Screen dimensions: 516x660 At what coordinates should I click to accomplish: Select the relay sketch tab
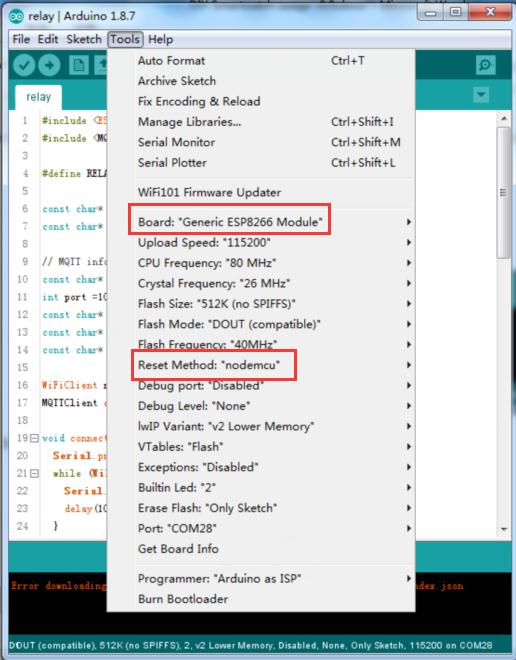pyautogui.click(x=38, y=97)
